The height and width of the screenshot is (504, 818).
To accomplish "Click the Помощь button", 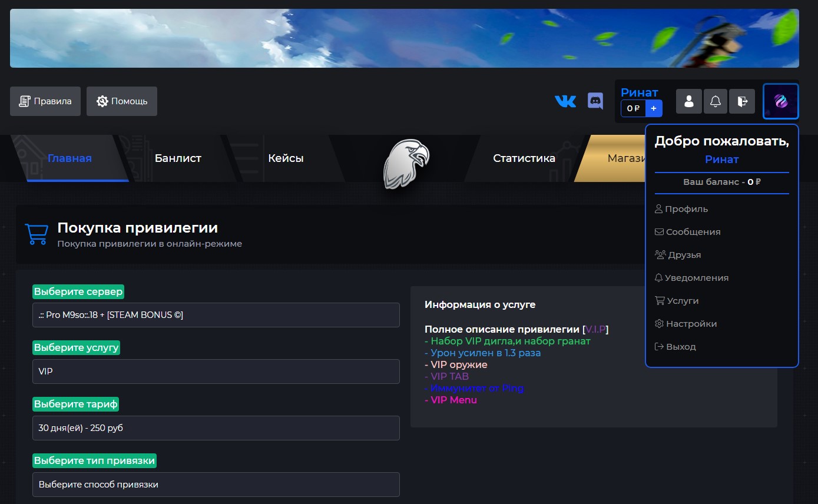I will 122,101.
